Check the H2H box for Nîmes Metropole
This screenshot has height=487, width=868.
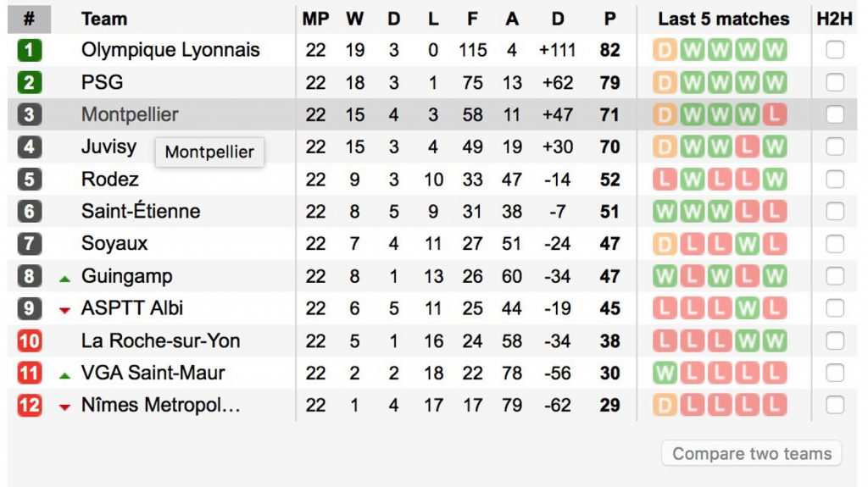[x=835, y=406]
